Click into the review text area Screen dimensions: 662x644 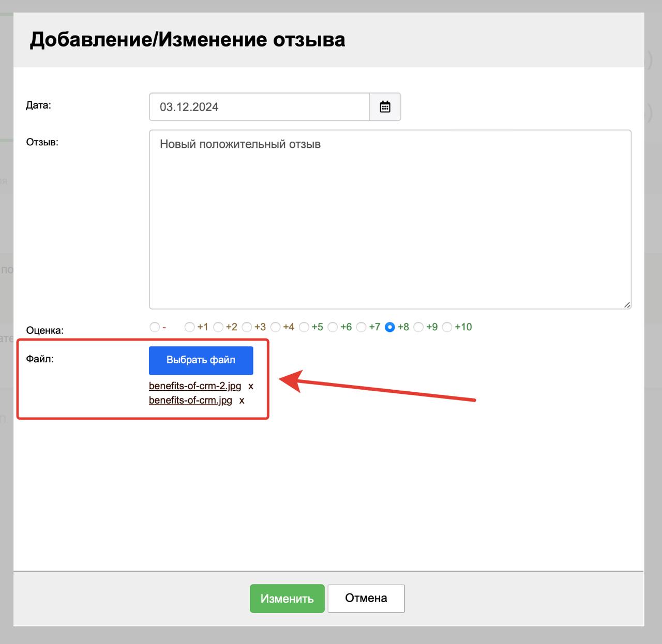(x=390, y=220)
